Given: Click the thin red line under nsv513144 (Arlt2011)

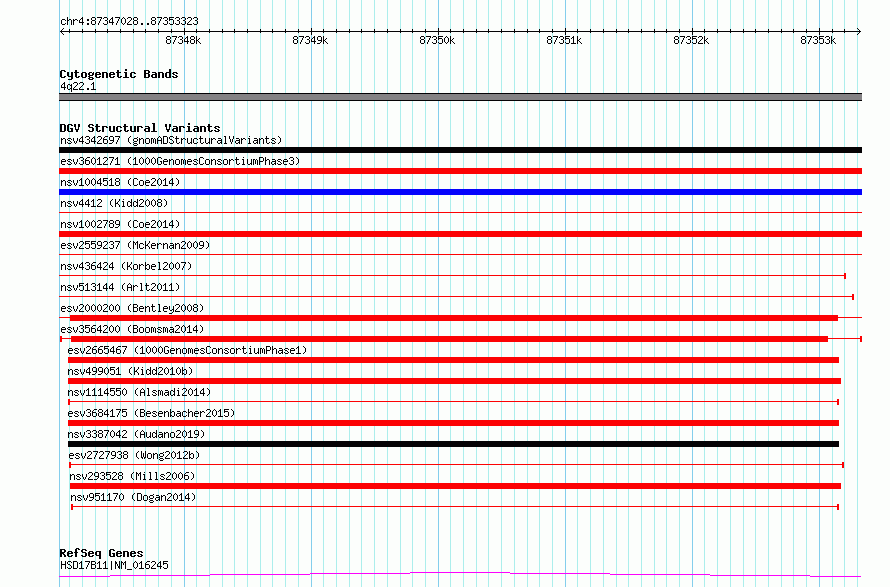Looking at the screenshot, I should pos(456,297).
